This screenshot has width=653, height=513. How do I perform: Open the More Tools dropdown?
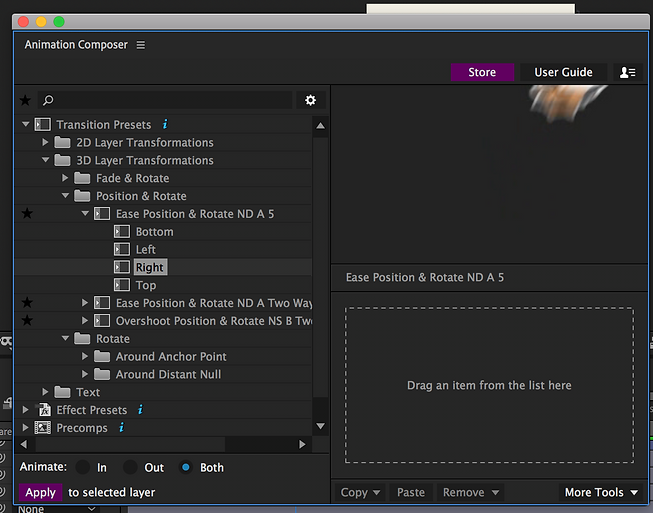point(601,493)
